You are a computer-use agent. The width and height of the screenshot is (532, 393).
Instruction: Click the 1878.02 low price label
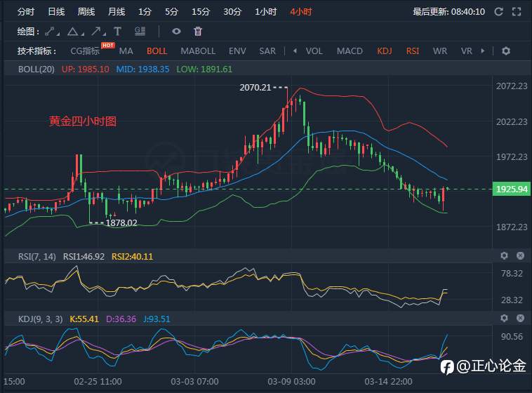(x=121, y=223)
